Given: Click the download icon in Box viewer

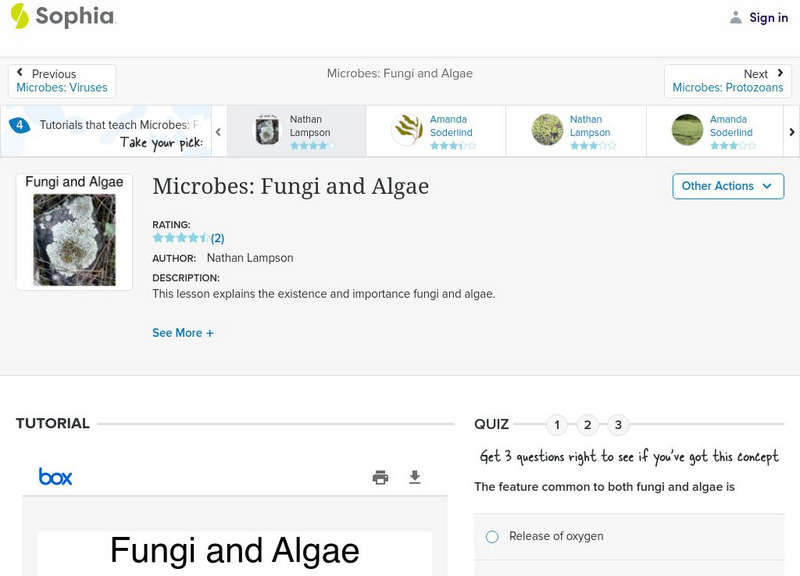Looking at the screenshot, I should [415, 477].
